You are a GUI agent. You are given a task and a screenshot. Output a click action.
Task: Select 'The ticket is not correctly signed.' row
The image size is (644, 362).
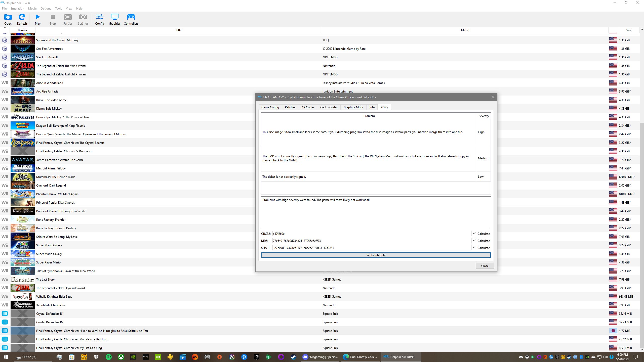coord(376,177)
